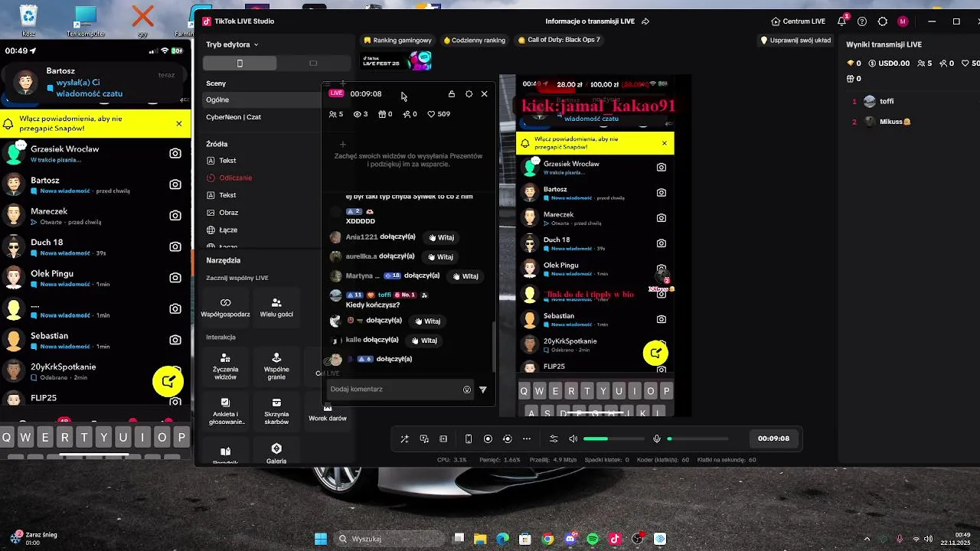Open the three-dot more options in bottom toolbar
Viewport: 980px width, 551px height.
[527, 439]
